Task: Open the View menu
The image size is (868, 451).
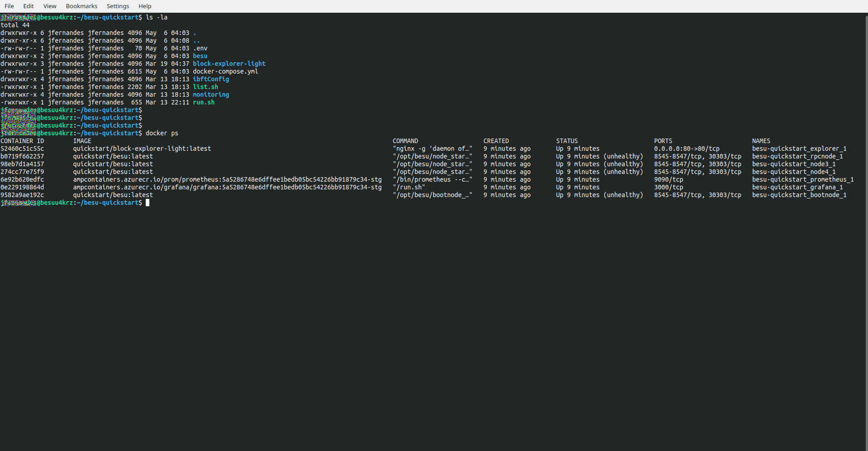Action: (49, 6)
